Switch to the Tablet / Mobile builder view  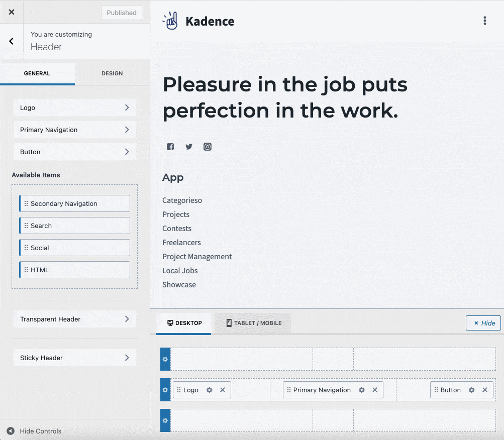253,323
